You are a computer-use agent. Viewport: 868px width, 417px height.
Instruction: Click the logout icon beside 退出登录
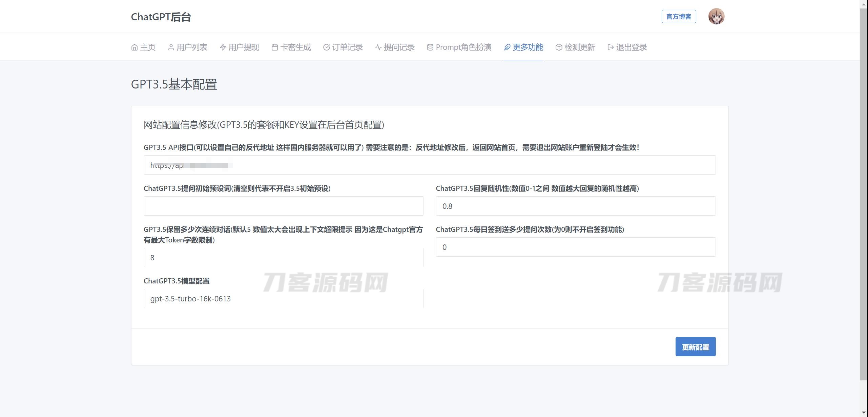click(611, 47)
